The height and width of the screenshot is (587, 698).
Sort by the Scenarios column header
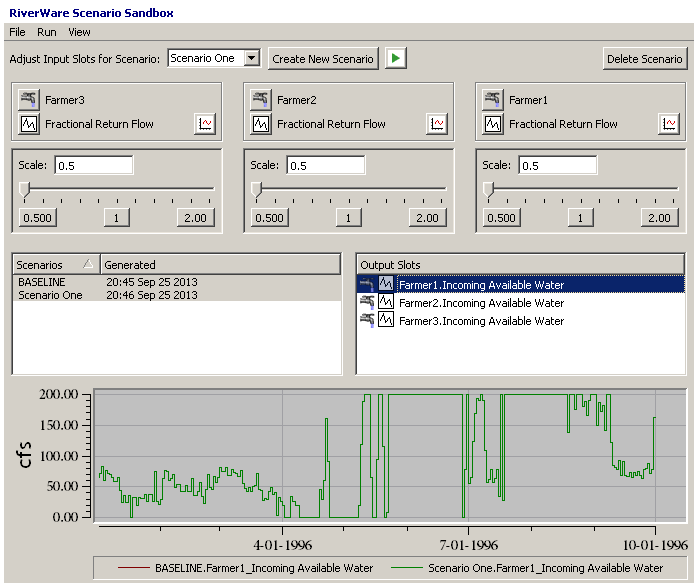click(x=56, y=265)
